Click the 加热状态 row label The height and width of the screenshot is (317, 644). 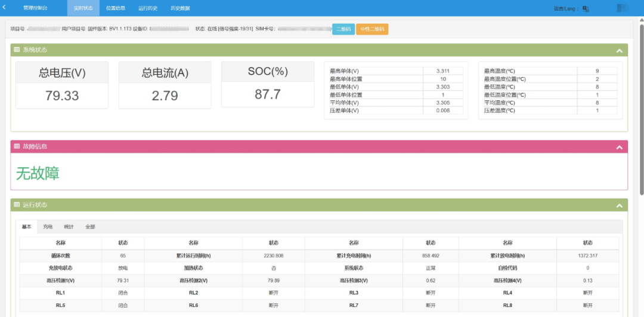pos(193,268)
